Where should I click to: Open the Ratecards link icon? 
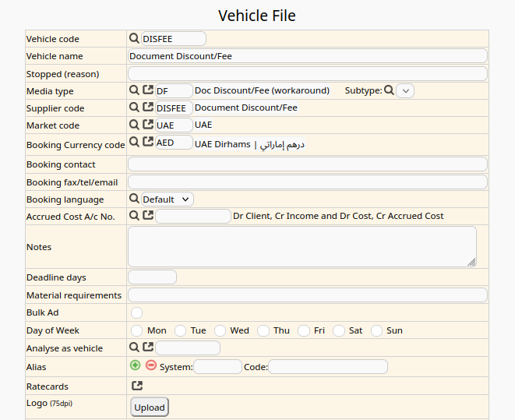coord(137,386)
